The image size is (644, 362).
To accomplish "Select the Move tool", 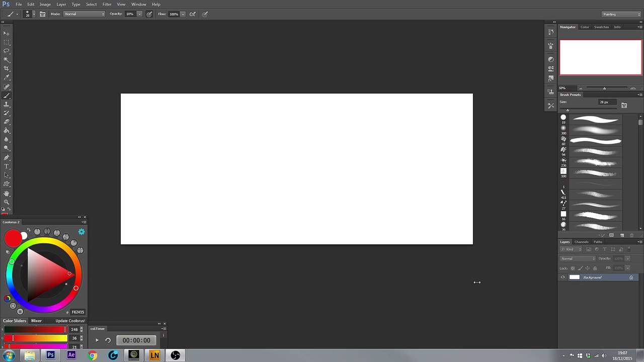I will (7, 33).
